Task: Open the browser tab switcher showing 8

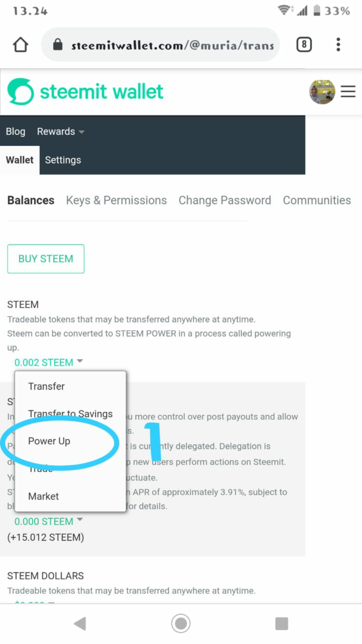Action: pos(304,45)
